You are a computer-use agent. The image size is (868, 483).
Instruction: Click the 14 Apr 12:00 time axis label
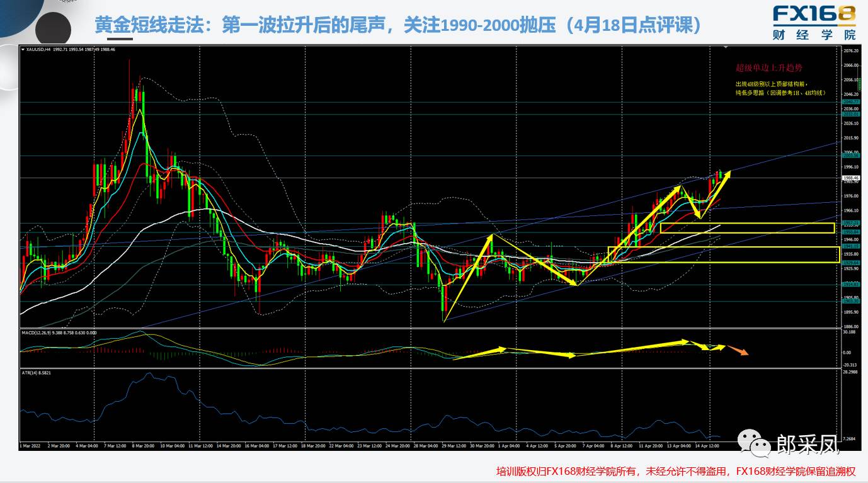point(707,445)
